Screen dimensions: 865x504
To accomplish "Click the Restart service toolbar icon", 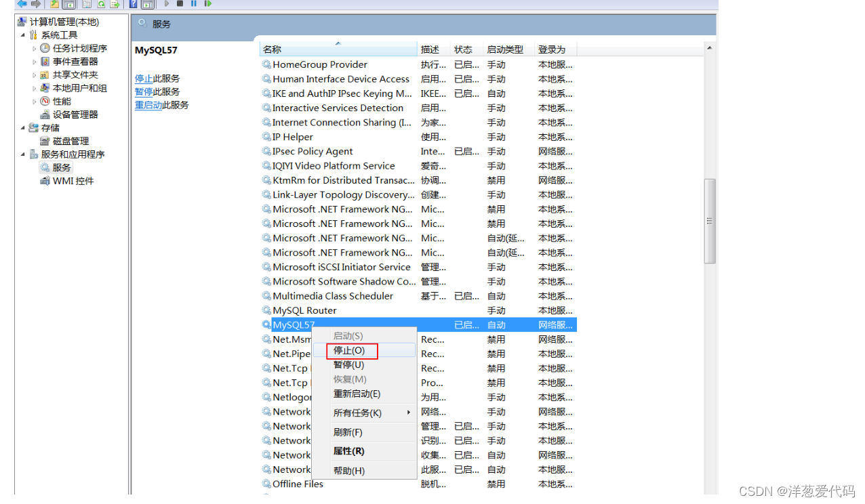I will click(x=207, y=3).
